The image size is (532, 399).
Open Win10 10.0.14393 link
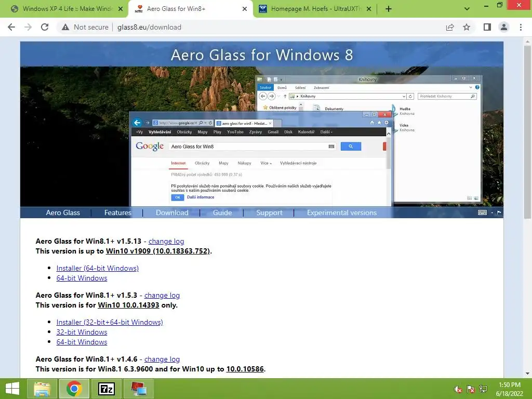coord(128,305)
